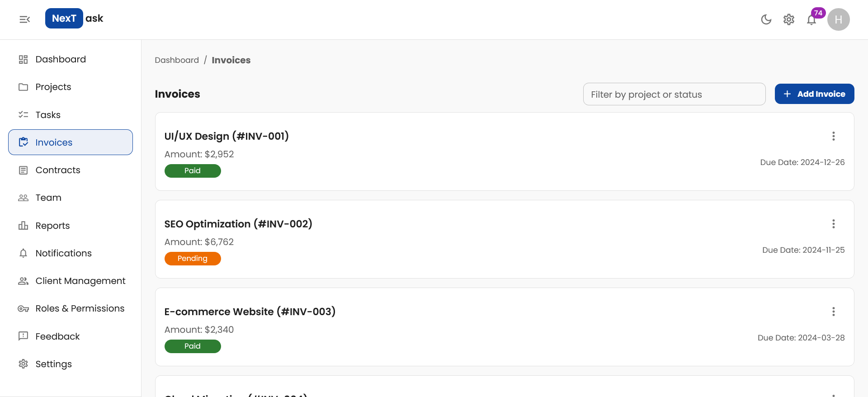Go to Dashboard in the sidebar
The image size is (868, 397).
pos(61,59)
